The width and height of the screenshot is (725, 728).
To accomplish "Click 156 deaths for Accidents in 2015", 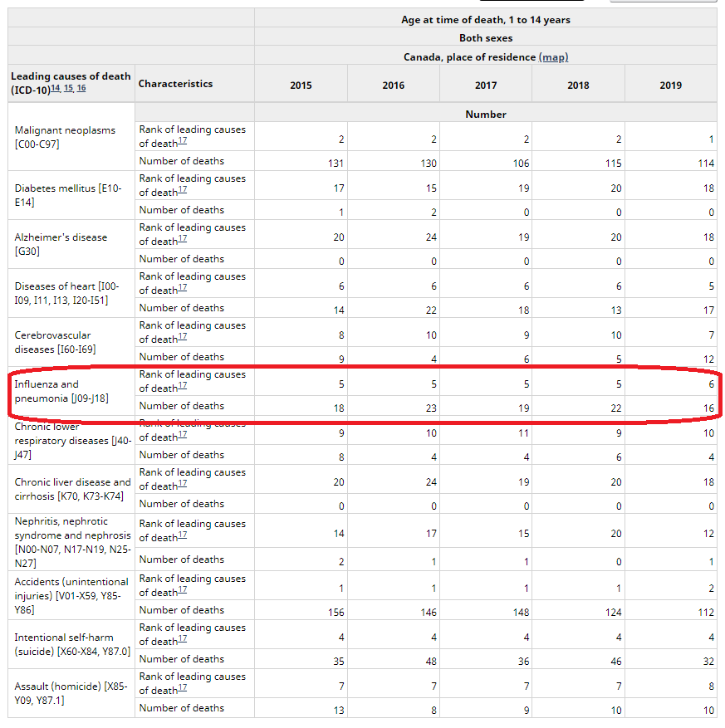I will [x=336, y=613].
